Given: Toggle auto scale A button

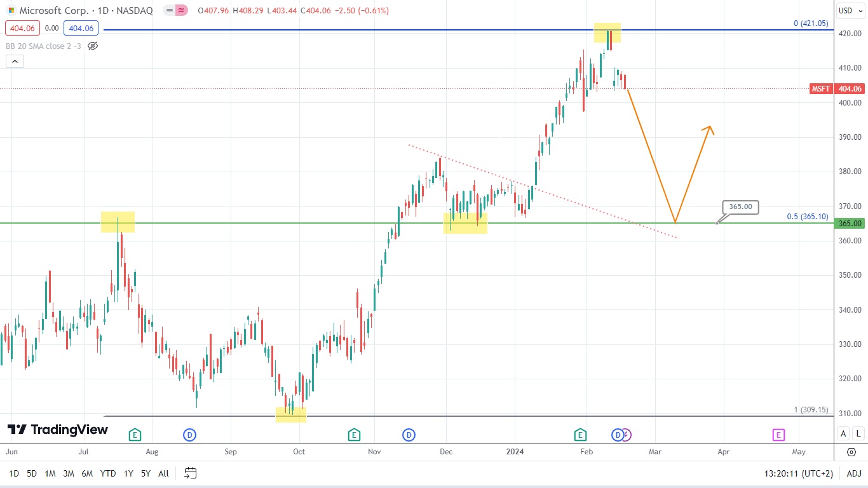Looking at the screenshot, I should pos(843,434).
